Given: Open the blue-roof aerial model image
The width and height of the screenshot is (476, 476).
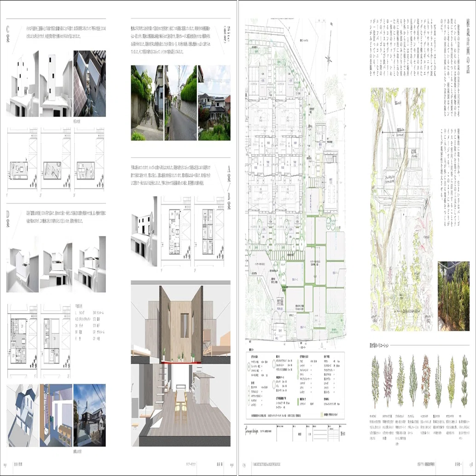Looking at the screenshot, I should (23, 415).
